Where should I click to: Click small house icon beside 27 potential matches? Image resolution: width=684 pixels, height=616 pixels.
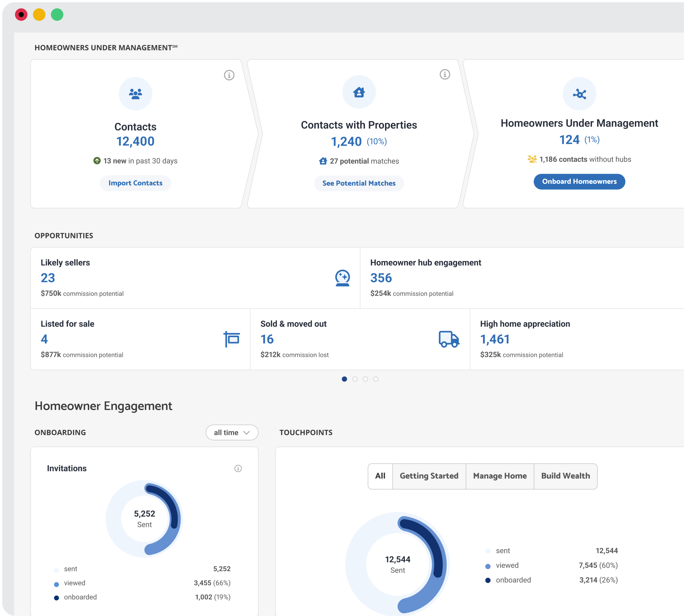(323, 161)
